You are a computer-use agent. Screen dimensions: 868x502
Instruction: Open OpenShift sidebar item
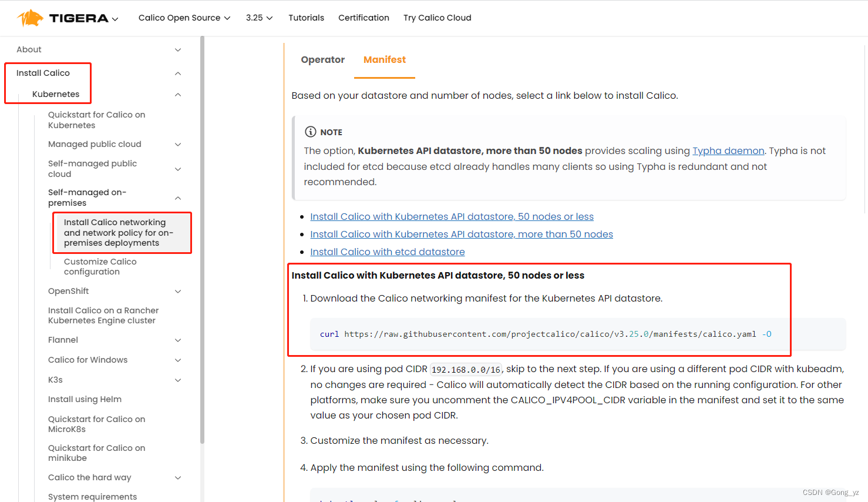[68, 291]
